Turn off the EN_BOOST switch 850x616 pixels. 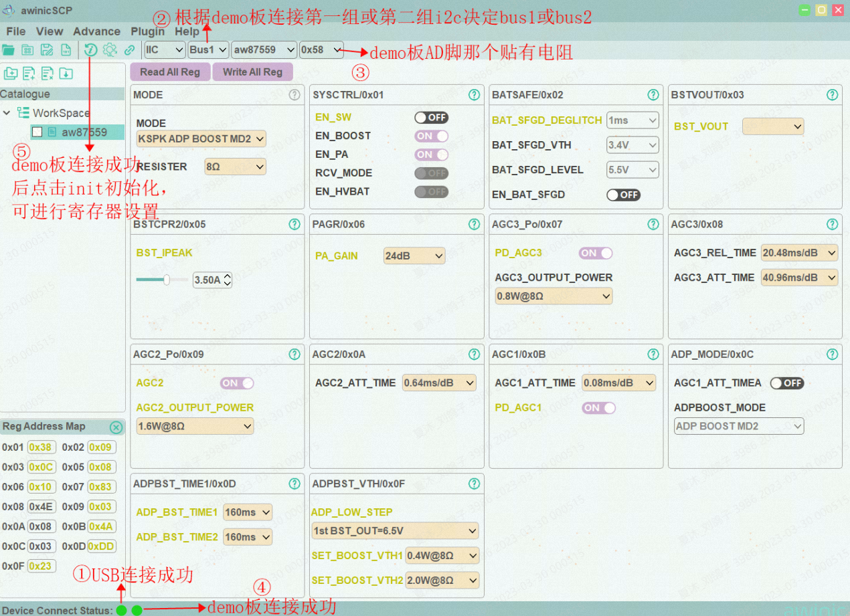(431, 136)
